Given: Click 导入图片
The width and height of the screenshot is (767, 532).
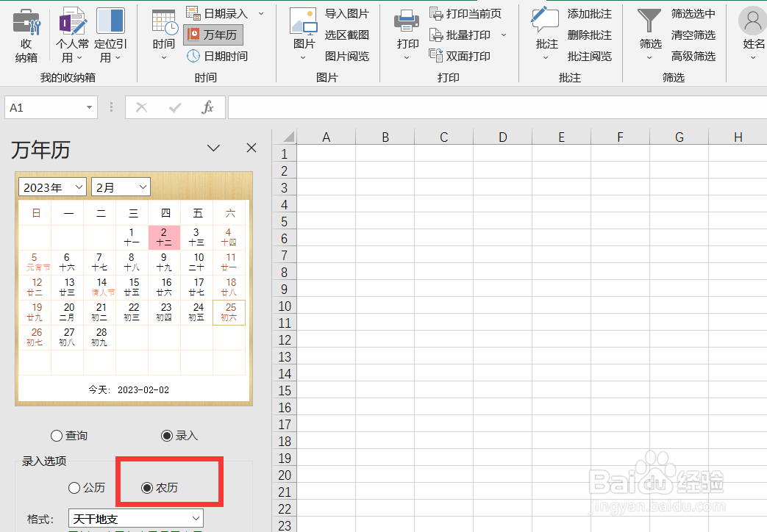Looking at the screenshot, I should 347,14.
